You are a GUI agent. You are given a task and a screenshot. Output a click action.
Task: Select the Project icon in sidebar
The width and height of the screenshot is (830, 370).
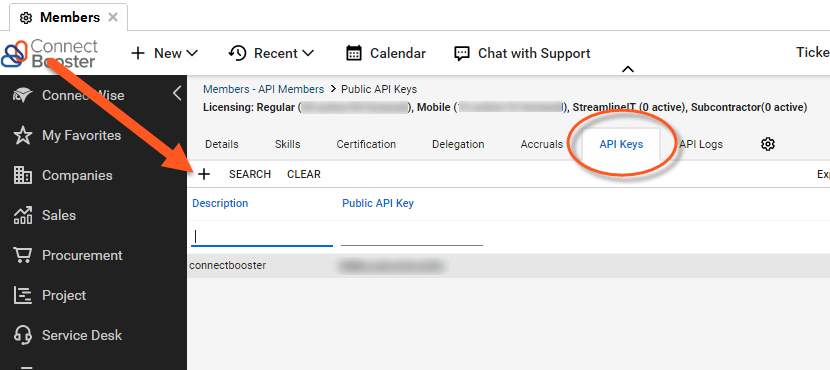(x=22, y=295)
